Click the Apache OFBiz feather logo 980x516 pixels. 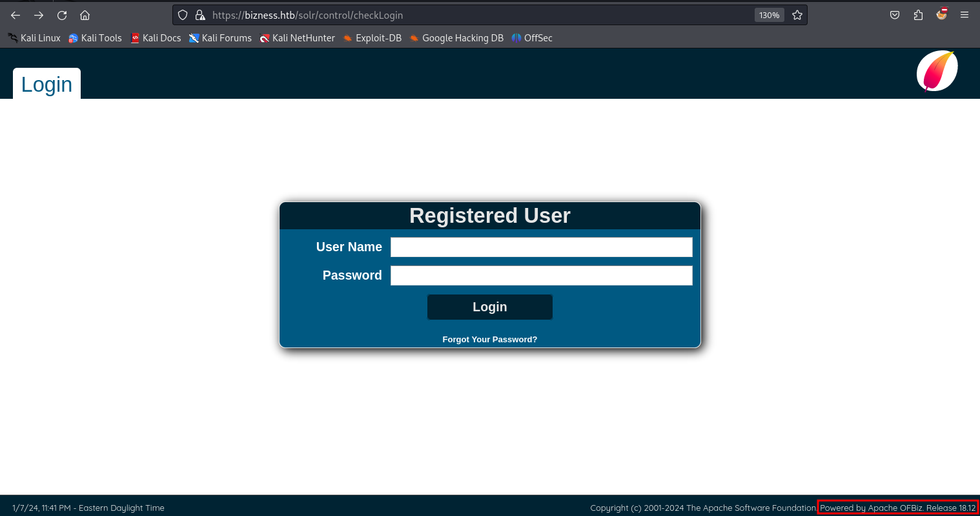coord(937,71)
